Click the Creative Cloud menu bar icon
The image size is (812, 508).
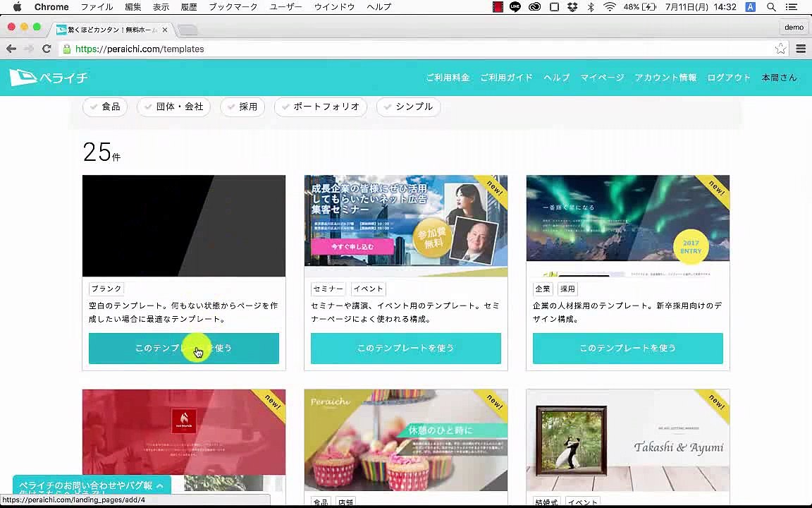click(x=534, y=7)
